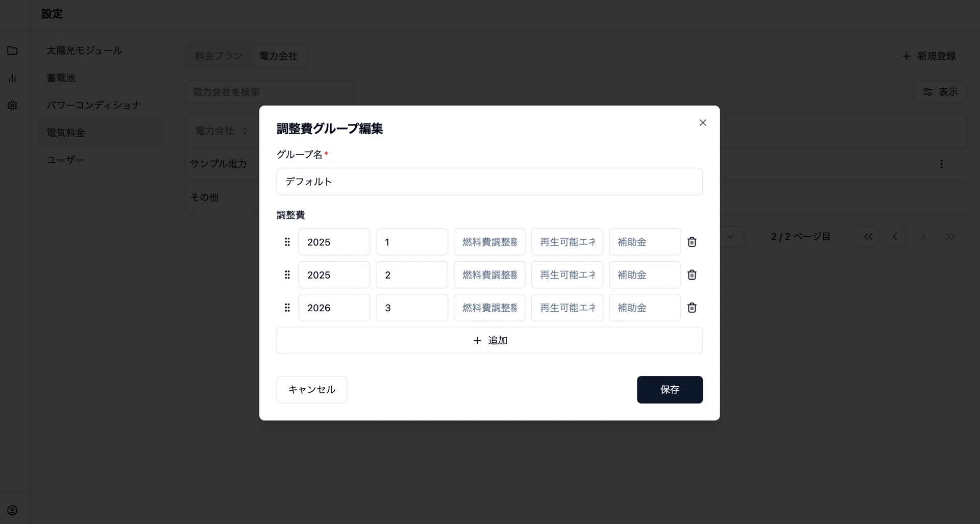Click the 補助金 field in the 2026/3 row
The width and height of the screenshot is (980, 524).
(x=645, y=308)
